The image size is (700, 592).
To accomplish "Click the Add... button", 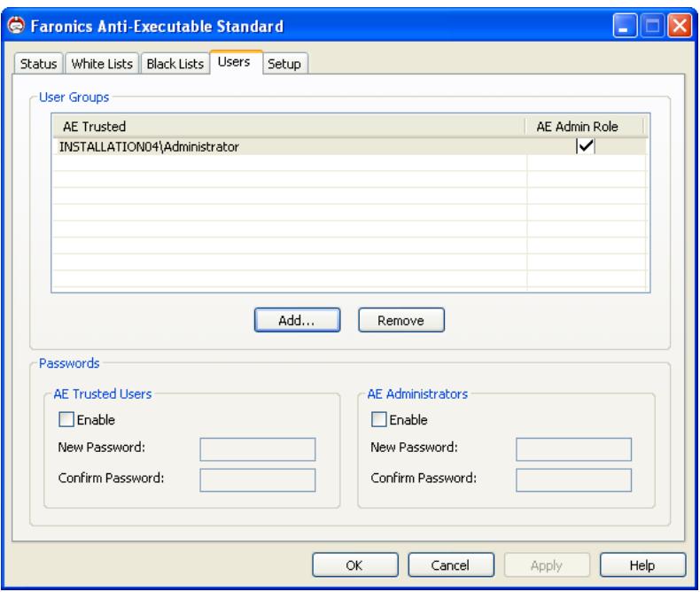I will (297, 320).
